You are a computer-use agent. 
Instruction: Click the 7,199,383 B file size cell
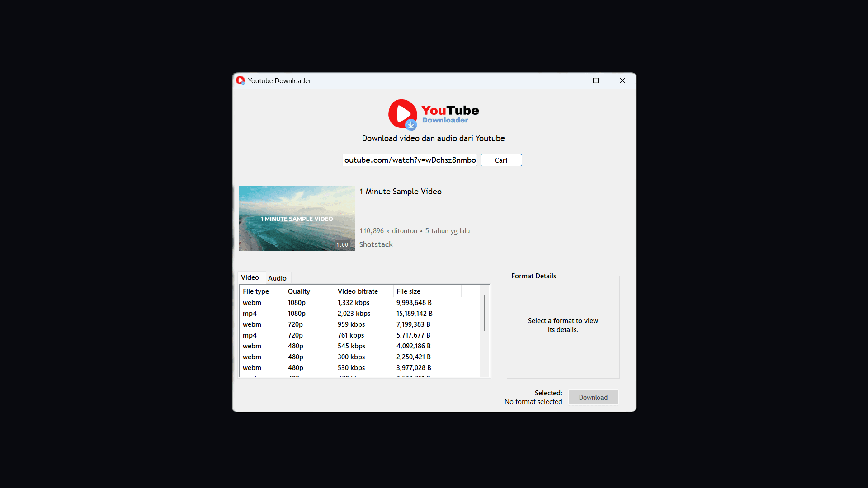pyautogui.click(x=413, y=324)
